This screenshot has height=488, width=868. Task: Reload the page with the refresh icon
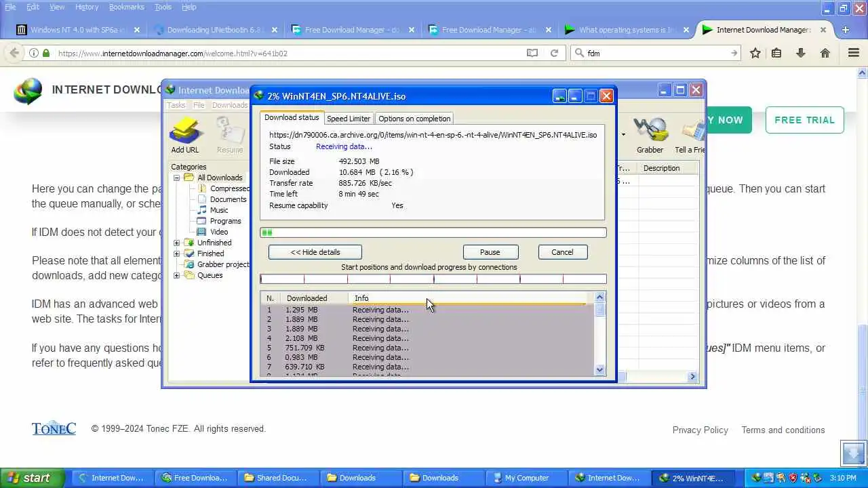click(x=554, y=53)
